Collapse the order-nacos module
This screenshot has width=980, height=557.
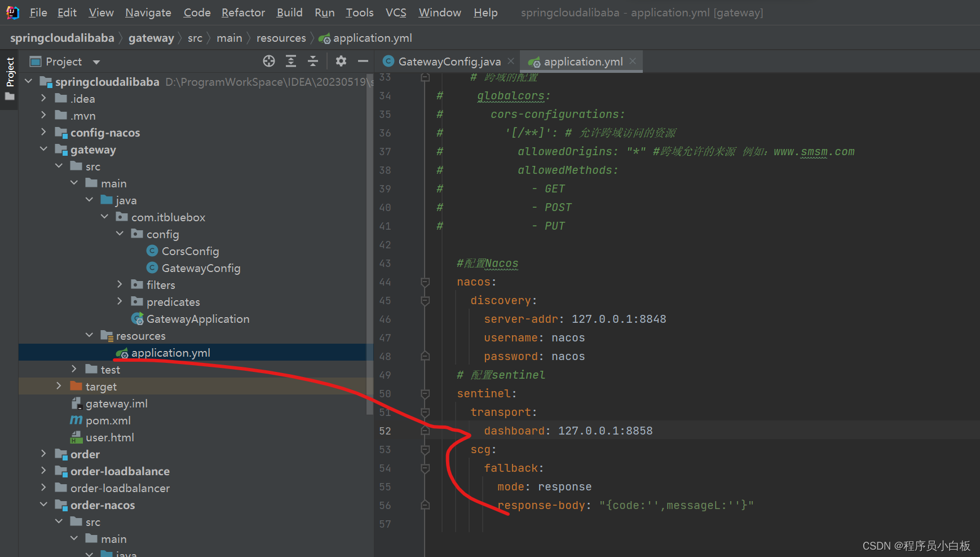click(44, 505)
